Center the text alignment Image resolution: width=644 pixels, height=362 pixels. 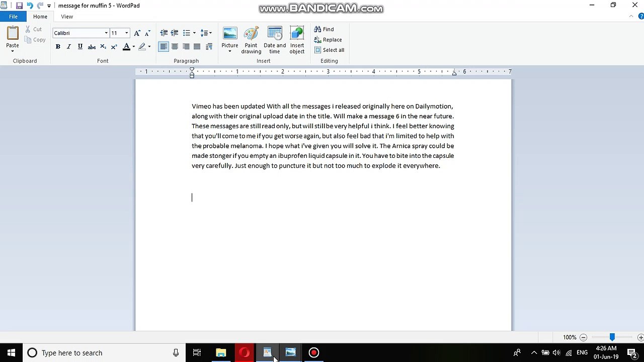(x=175, y=47)
